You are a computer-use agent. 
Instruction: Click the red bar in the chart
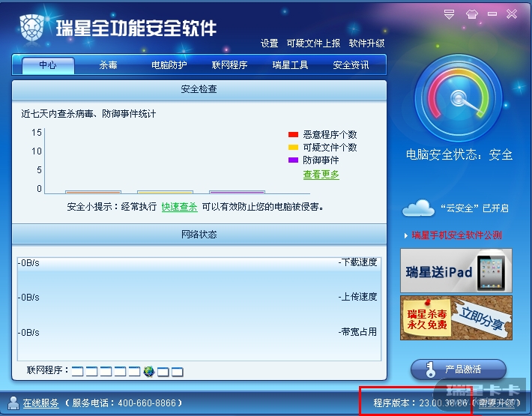(94, 192)
